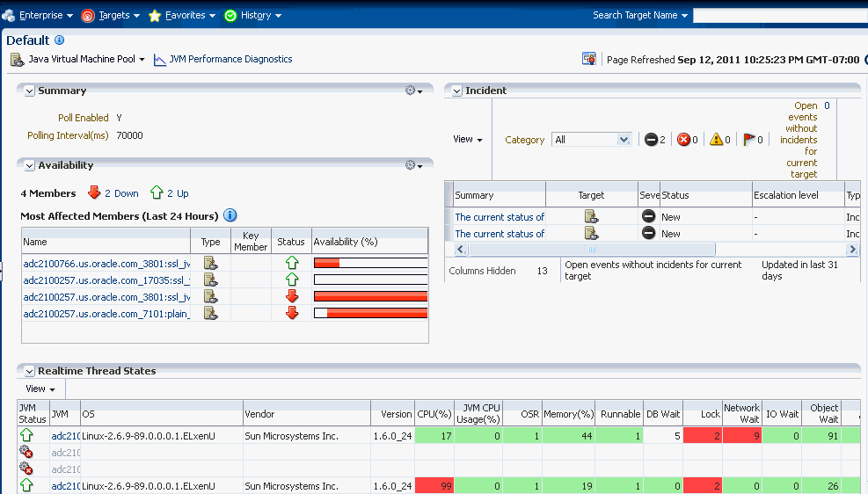Click the info icon next to Default
Viewport: 868px width, 494px height.
[x=59, y=40]
